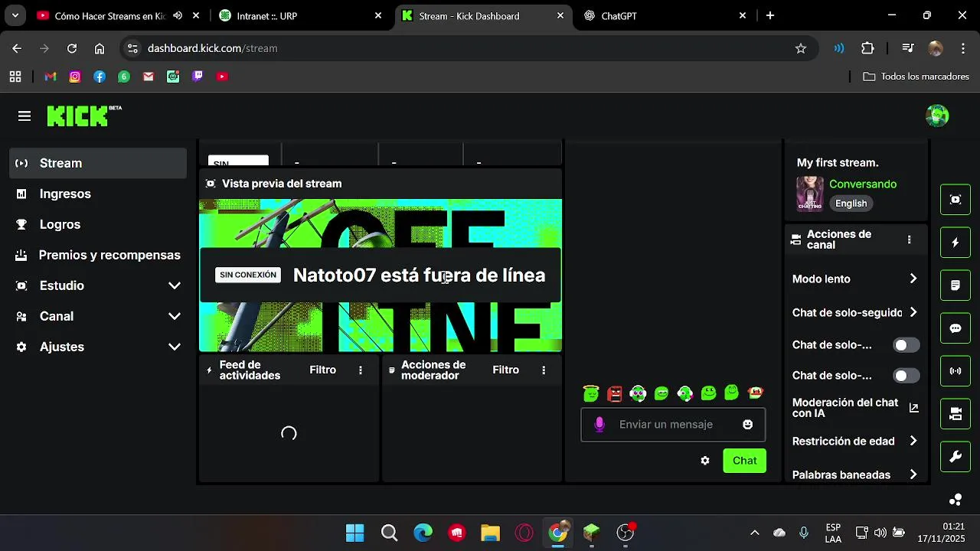Show the hidden system tray icons

click(x=754, y=533)
